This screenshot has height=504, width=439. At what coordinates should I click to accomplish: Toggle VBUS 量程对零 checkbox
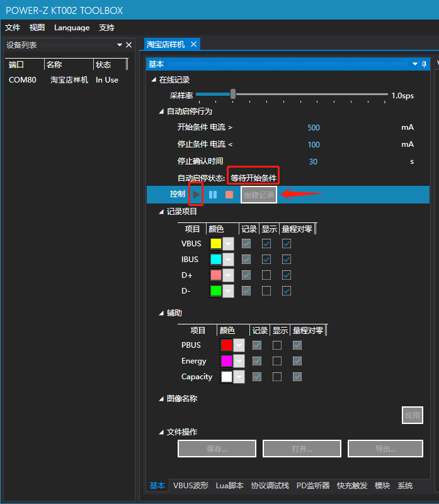coord(287,244)
